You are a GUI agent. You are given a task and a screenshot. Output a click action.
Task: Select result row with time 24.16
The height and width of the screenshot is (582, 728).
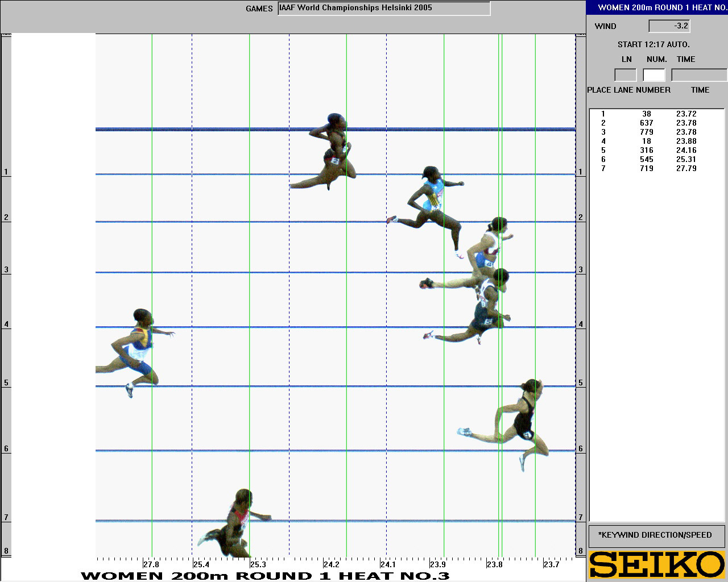(x=647, y=151)
